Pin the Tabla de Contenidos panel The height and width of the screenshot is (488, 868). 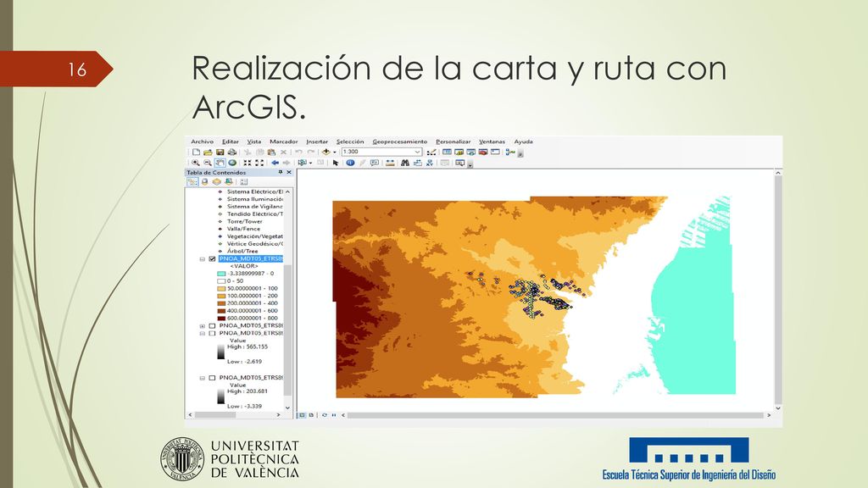point(281,172)
